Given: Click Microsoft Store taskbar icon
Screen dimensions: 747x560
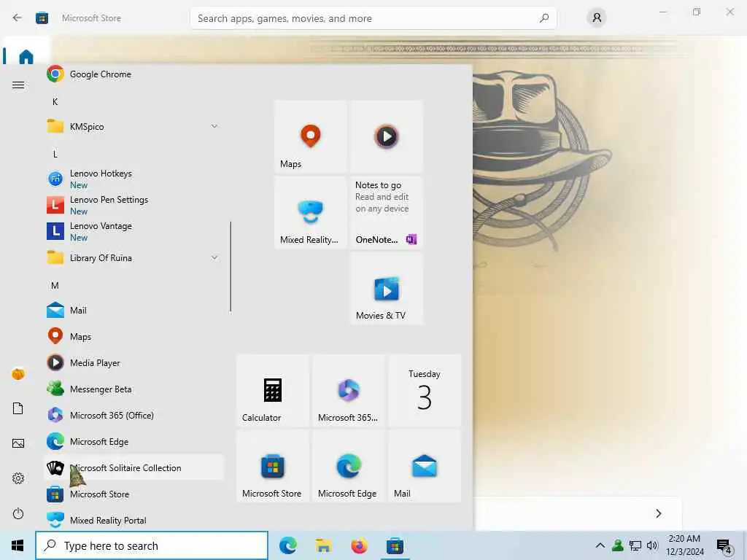Looking at the screenshot, I should click(x=395, y=545).
